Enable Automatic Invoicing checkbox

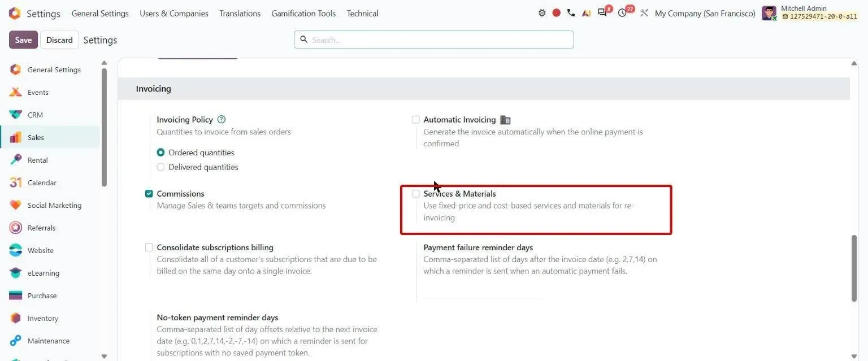416,120
